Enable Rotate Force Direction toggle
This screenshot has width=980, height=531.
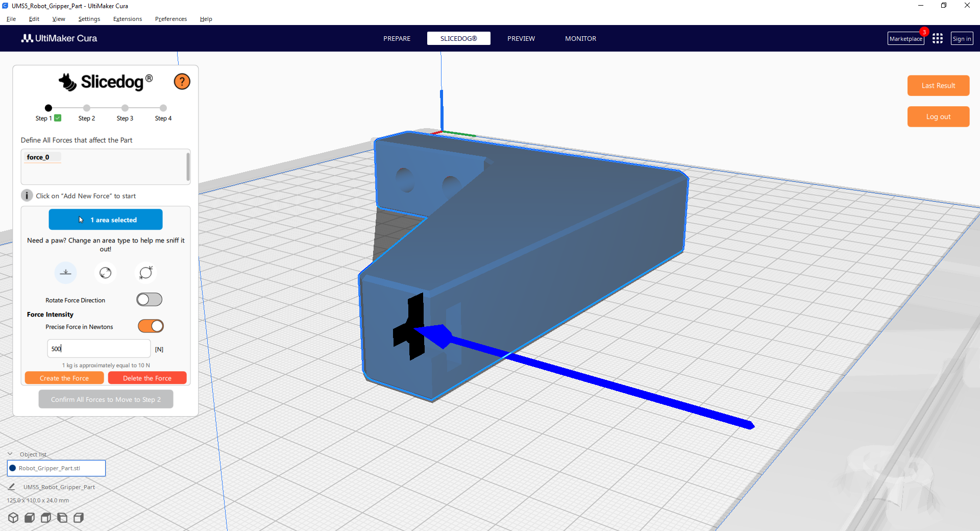[149, 300]
